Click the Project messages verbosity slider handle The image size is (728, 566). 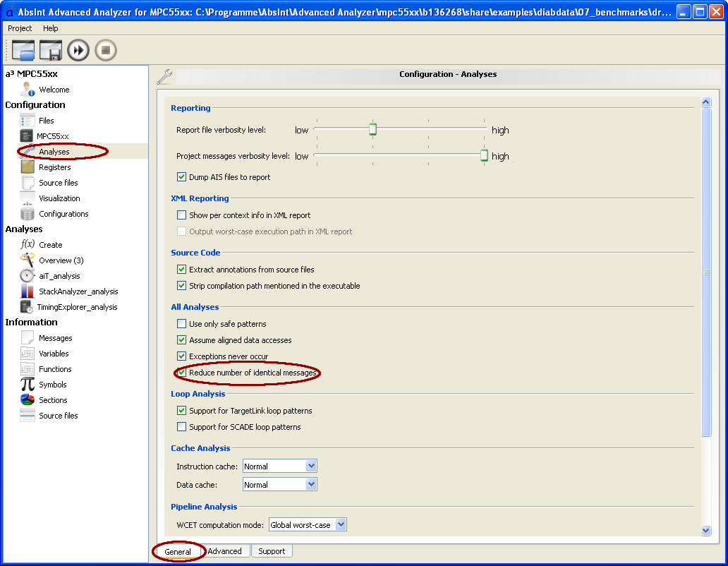pyautogui.click(x=484, y=155)
